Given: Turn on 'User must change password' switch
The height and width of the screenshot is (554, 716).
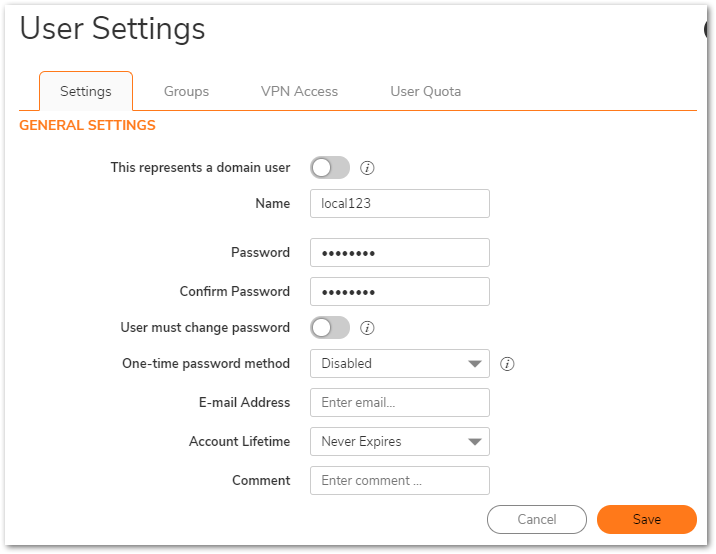Looking at the screenshot, I should pos(330,328).
